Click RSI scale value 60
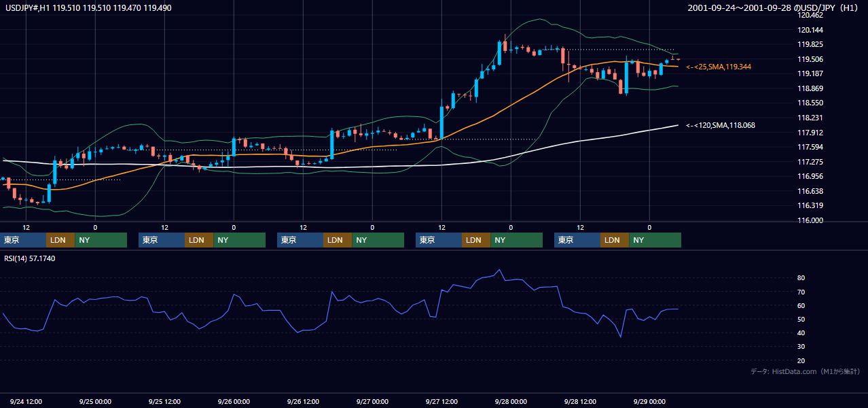 pos(801,305)
